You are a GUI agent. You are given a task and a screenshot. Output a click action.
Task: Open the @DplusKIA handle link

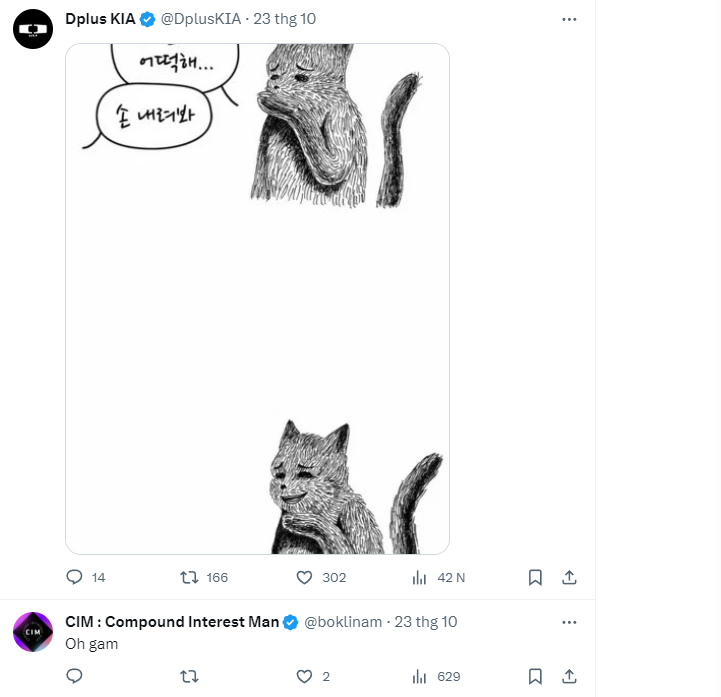tap(200, 19)
